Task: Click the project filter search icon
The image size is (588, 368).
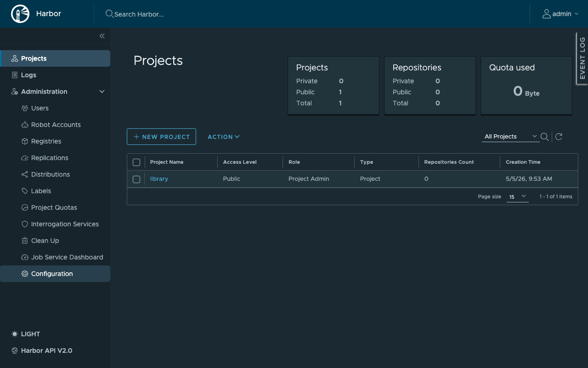Action: click(x=545, y=137)
